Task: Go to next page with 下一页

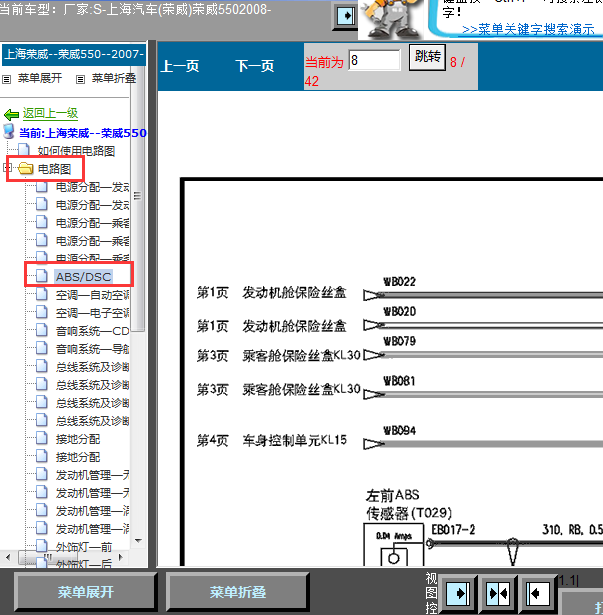Action: [x=255, y=66]
